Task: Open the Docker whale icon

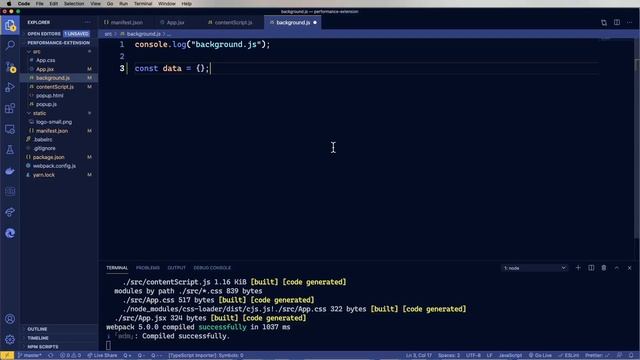Action: tap(10, 171)
